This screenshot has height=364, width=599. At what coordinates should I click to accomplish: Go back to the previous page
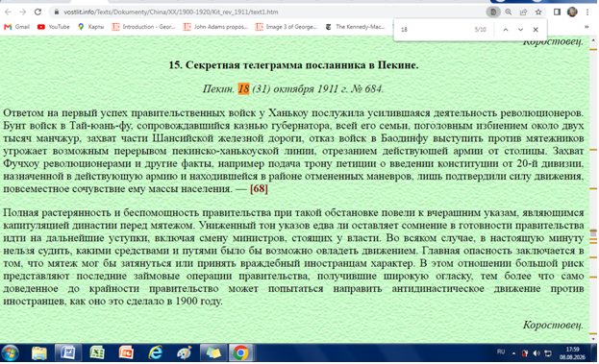8,12
